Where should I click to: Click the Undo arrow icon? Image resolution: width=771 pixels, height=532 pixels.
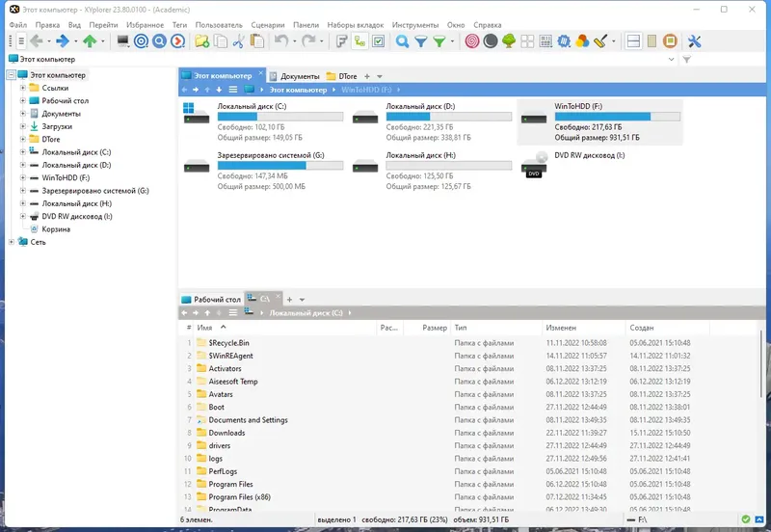tap(281, 41)
